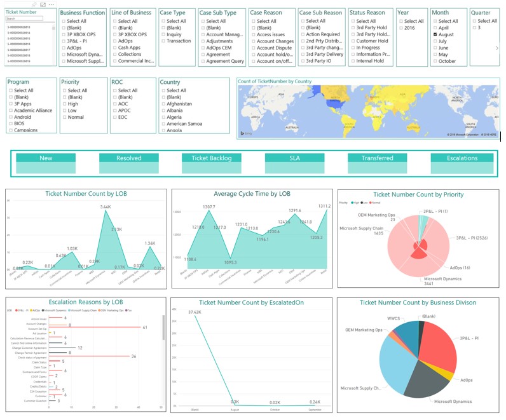Screen dimensions: 506x420
Task: Check EOC in ROC slicer
Action: coord(115,117)
